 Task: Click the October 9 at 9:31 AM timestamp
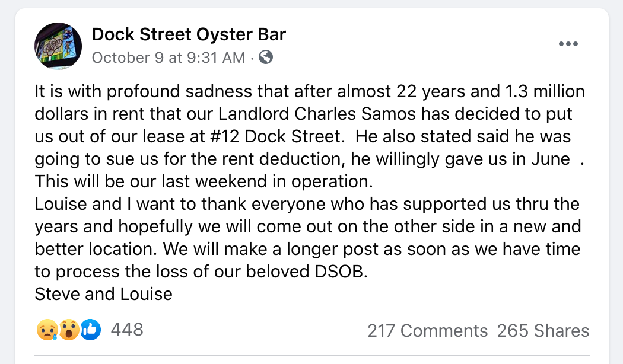[x=169, y=58]
